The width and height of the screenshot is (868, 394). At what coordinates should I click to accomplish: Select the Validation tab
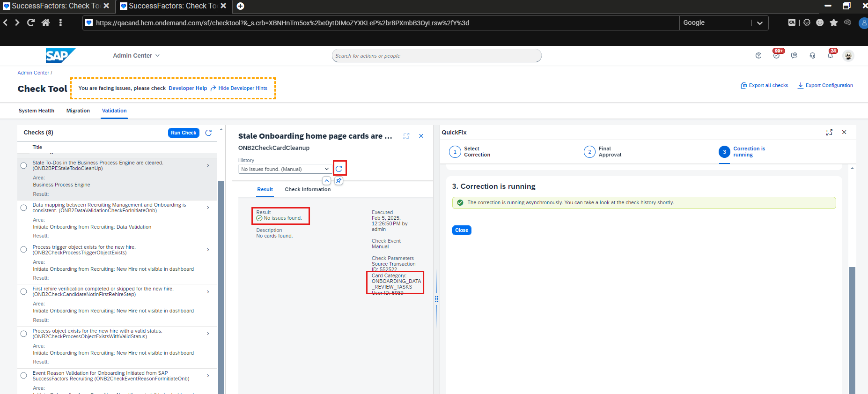(114, 111)
